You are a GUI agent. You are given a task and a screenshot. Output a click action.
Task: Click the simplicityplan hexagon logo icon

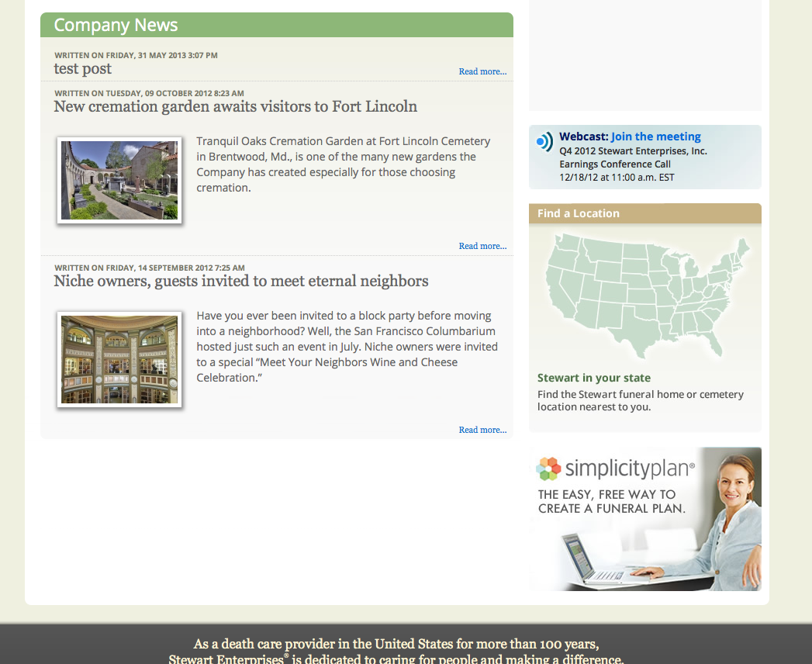(x=548, y=469)
